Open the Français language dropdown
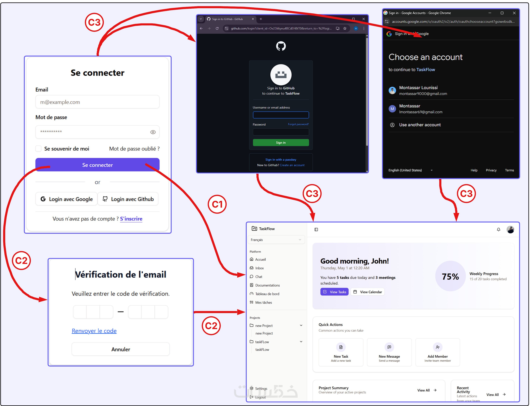The height and width of the screenshot is (406, 532). [x=276, y=240]
